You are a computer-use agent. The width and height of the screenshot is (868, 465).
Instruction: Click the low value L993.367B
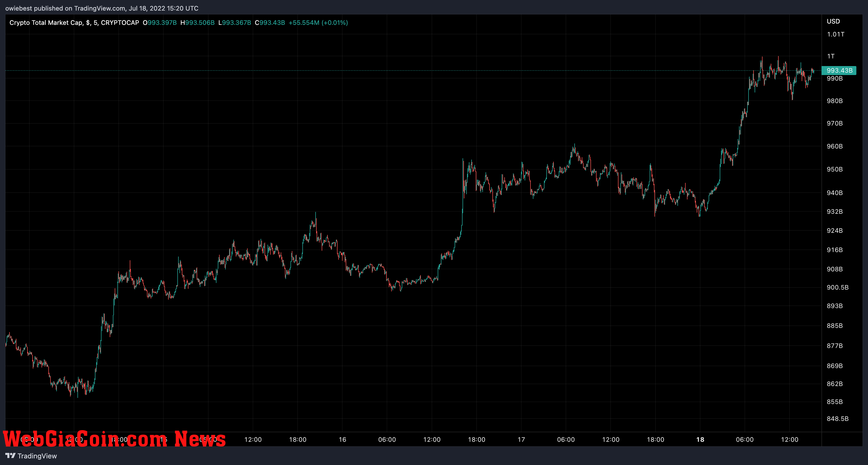[x=234, y=22]
